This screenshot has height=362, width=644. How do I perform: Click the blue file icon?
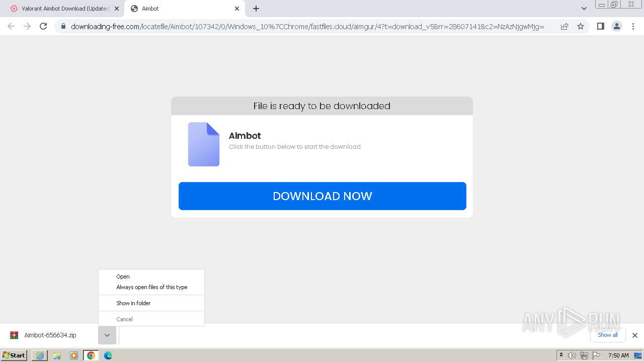point(204,144)
